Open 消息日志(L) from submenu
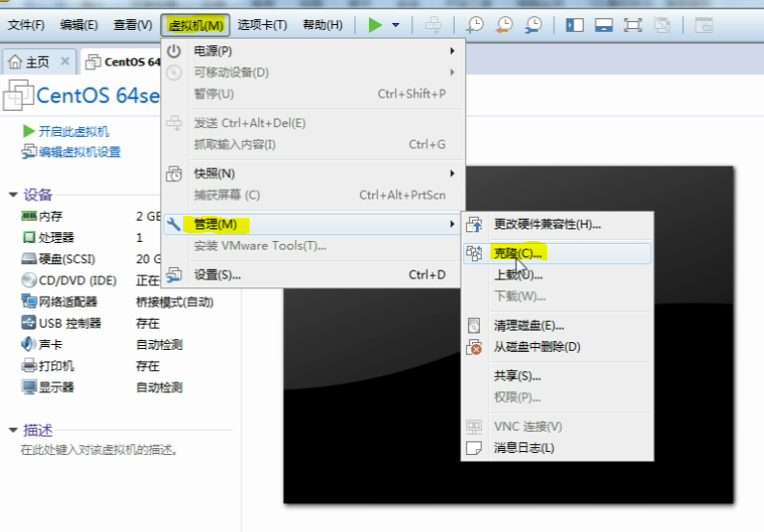The image size is (764, 532). click(x=558, y=448)
